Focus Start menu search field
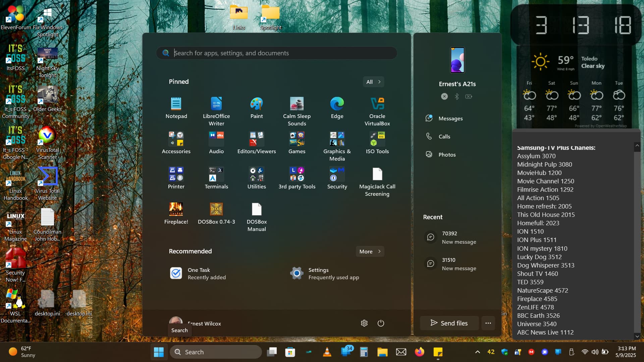Image resolution: width=644 pixels, height=362 pixels. [x=277, y=53]
